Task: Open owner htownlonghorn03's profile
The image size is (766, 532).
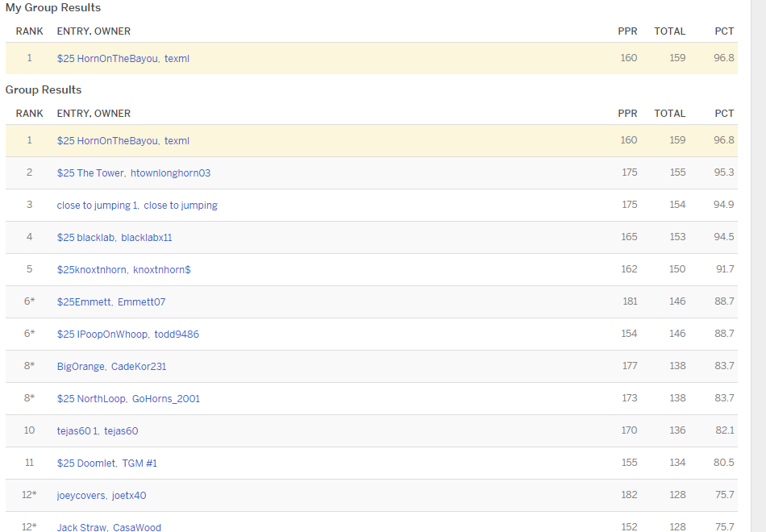Action: (x=170, y=173)
